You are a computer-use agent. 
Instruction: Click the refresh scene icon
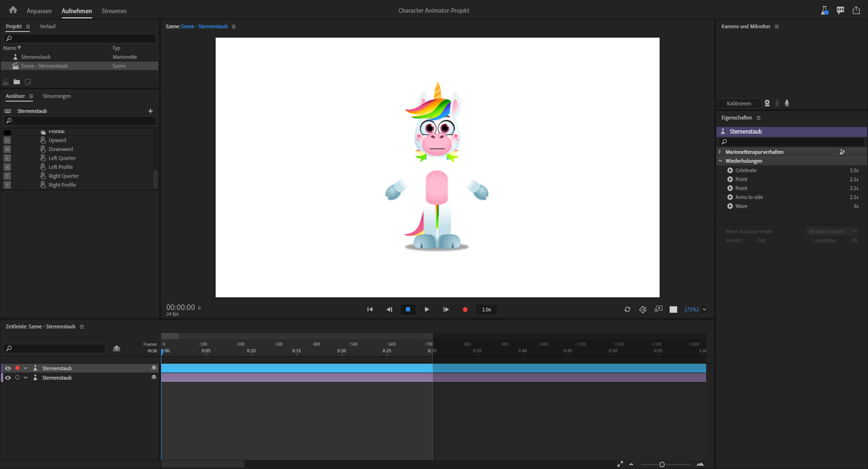[x=627, y=309]
